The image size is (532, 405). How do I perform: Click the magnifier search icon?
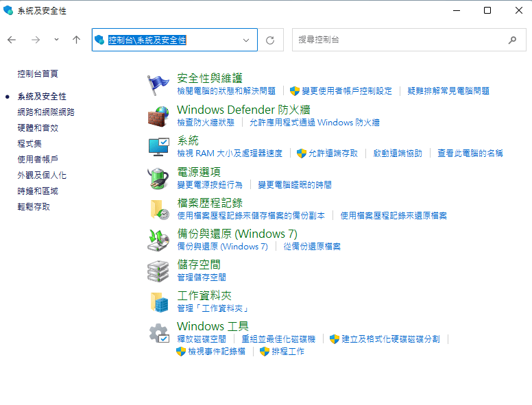pyautogui.click(x=512, y=40)
